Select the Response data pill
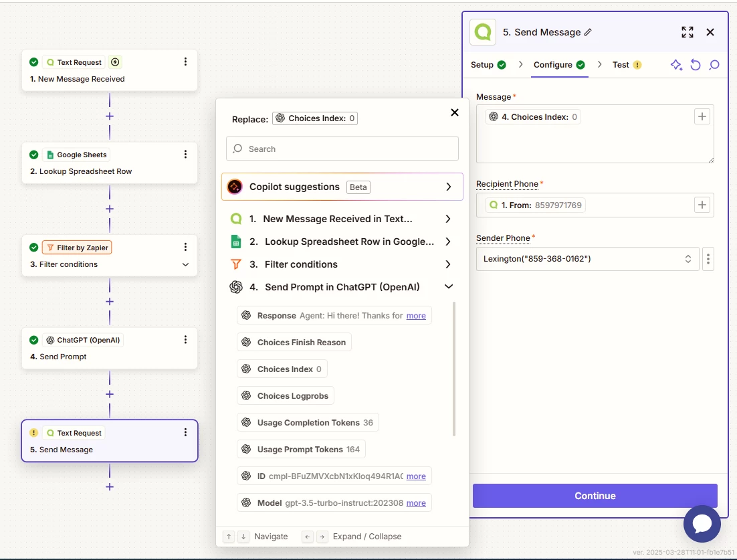Viewport: 737px width, 560px height. pyautogui.click(x=334, y=316)
